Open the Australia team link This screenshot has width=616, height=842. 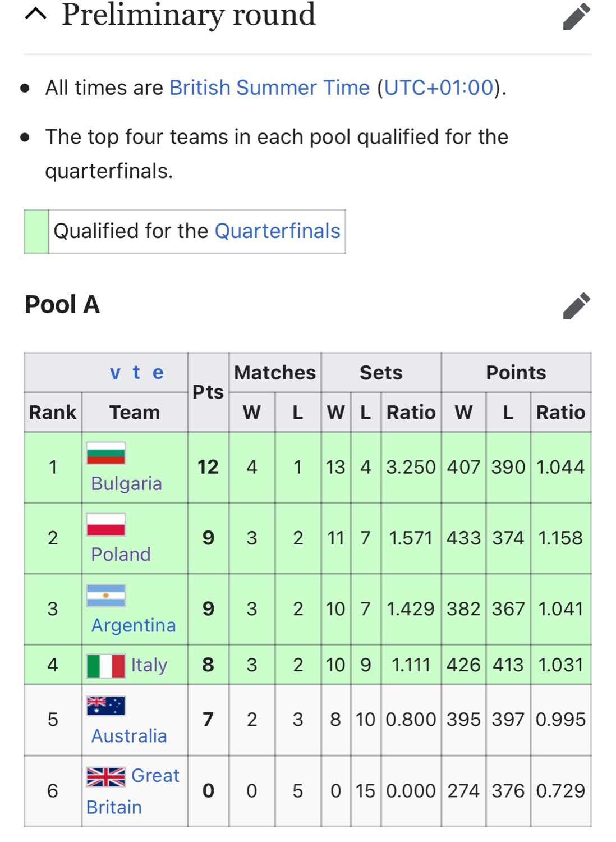[x=129, y=736]
